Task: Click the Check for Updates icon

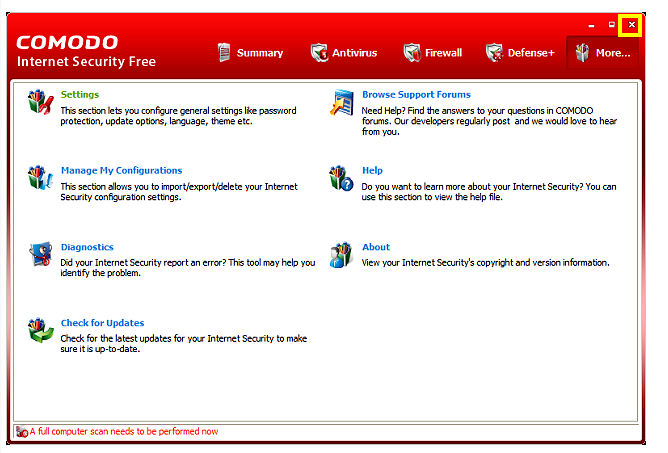Action: (40, 330)
